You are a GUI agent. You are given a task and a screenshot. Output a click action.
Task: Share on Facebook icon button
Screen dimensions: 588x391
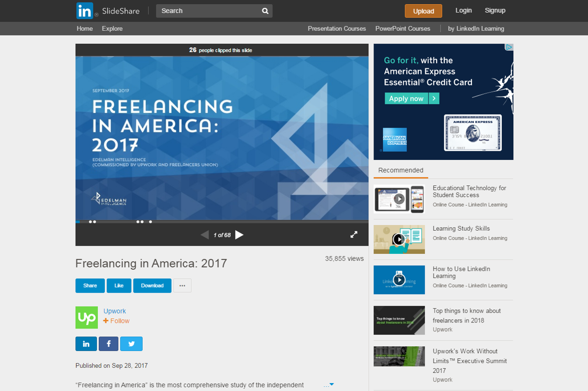pyautogui.click(x=109, y=344)
